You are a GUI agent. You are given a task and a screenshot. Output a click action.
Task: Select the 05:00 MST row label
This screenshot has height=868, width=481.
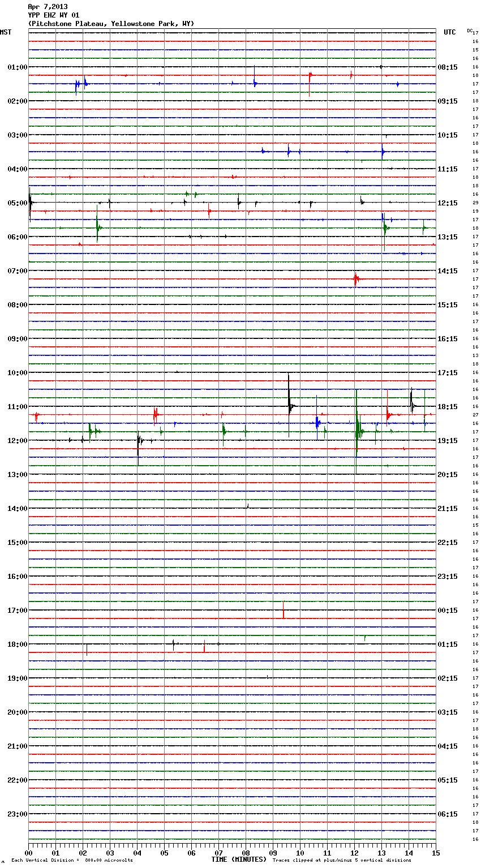click(x=18, y=203)
